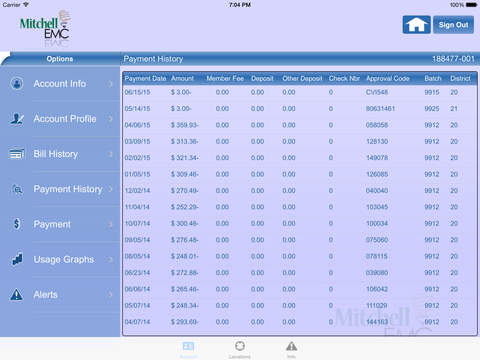Screen dimensions: 480x360
Task: Open the Account Info person icon
Action: click(x=17, y=83)
